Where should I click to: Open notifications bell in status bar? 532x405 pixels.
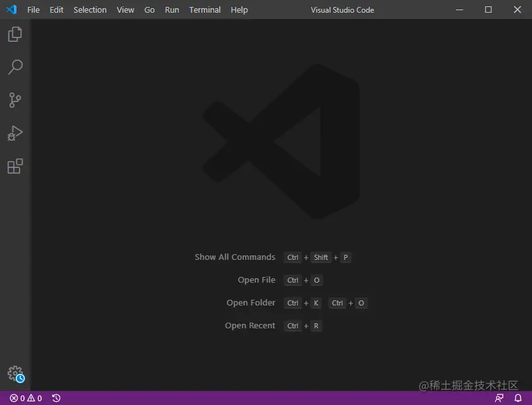click(x=518, y=398)
